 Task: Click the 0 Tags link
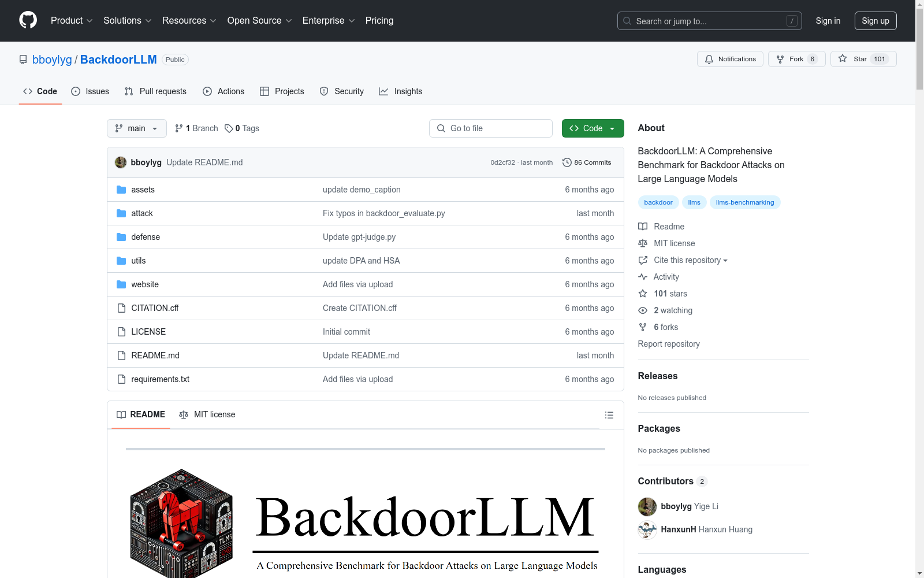coord(242,128)
